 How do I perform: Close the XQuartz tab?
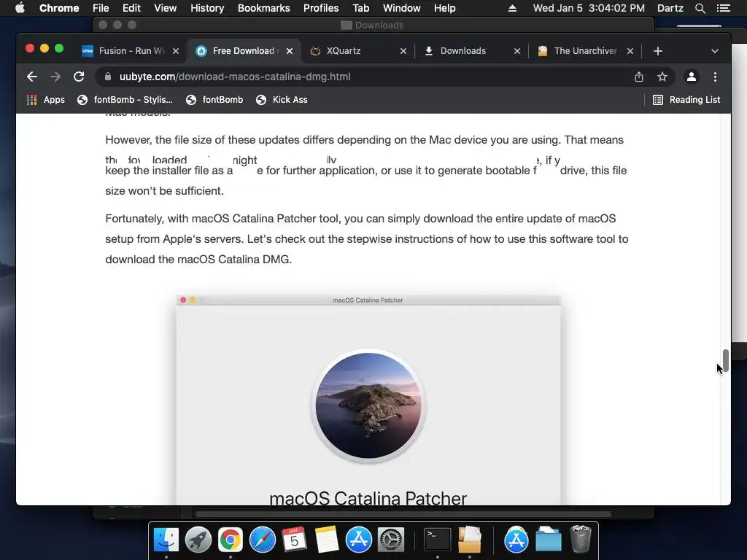pos(403,51)
